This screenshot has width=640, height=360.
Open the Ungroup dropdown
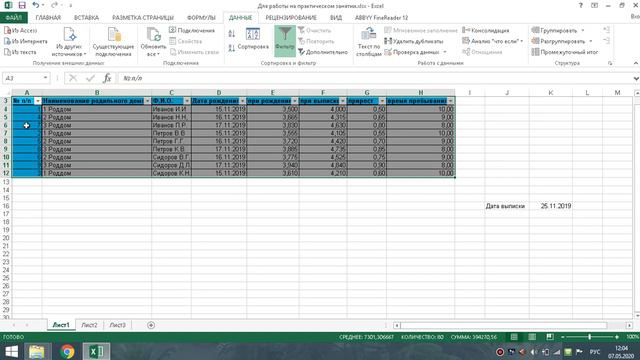[x=591, y=41]
